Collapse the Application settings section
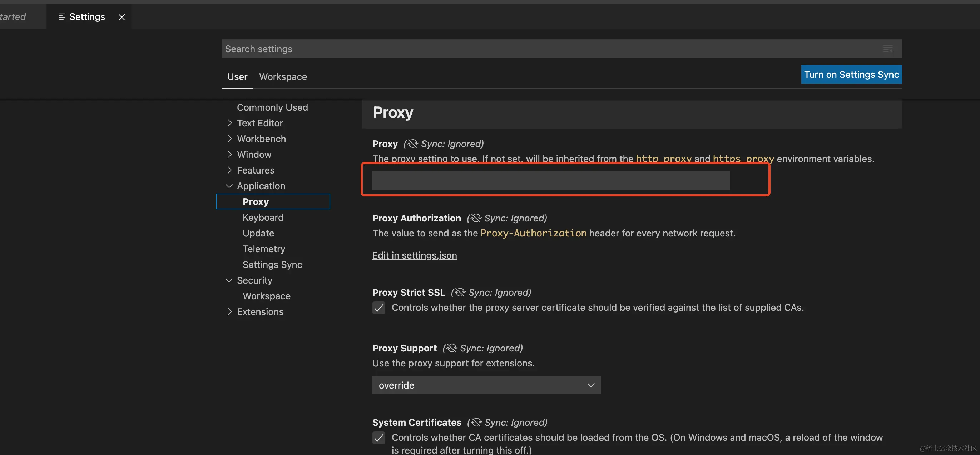The height and width of the screenshot is (455, 980). coord(229,186)
